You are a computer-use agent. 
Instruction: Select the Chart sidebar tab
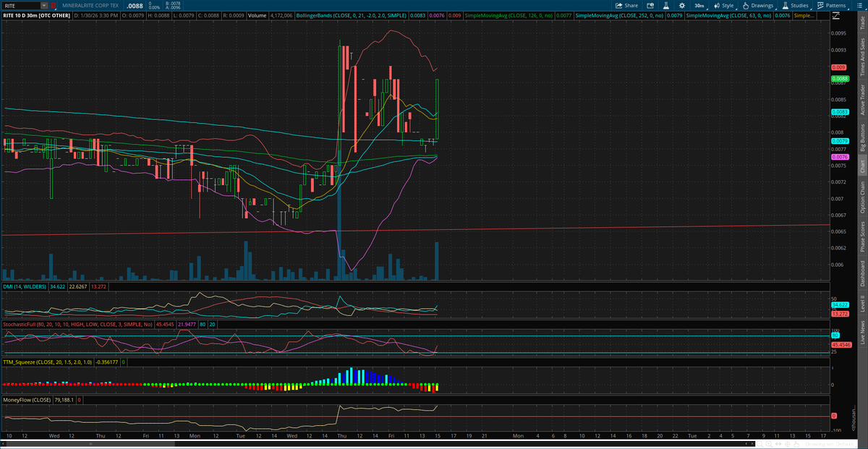tap(861, 166)
